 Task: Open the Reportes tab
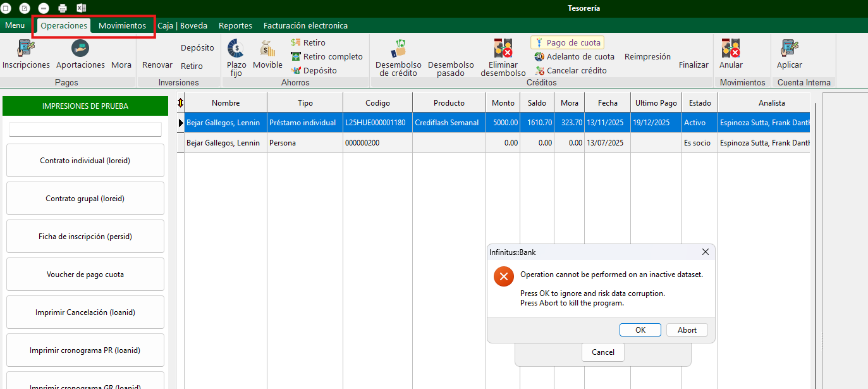[235, 25]
